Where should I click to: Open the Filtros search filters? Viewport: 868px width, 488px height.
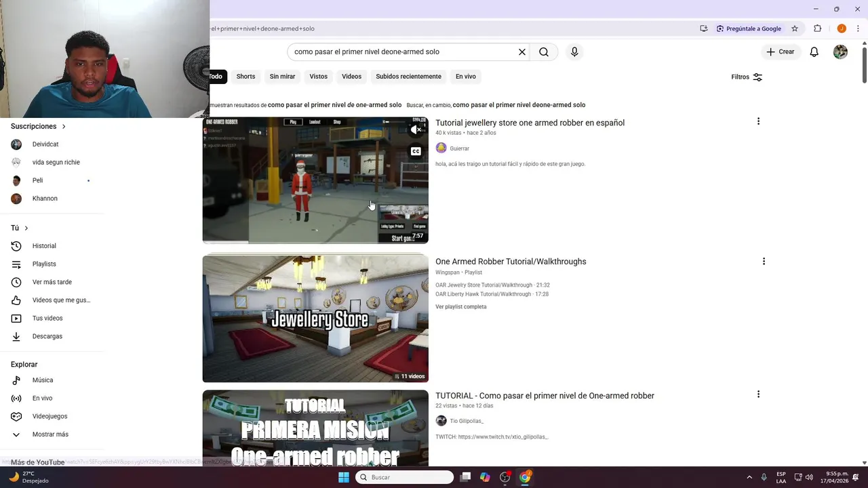tap(747, 77)
